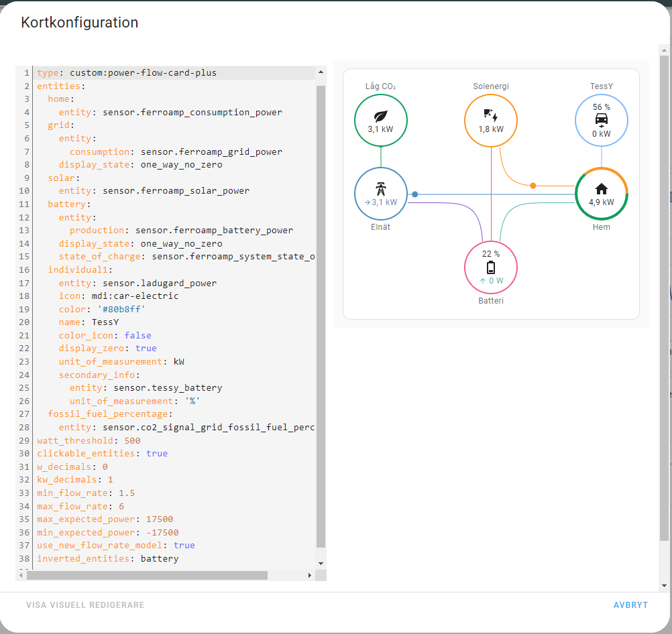Click the orange flow dot near Hem
This screenshot has height=634, width=672.
click(x=533, y=184)
